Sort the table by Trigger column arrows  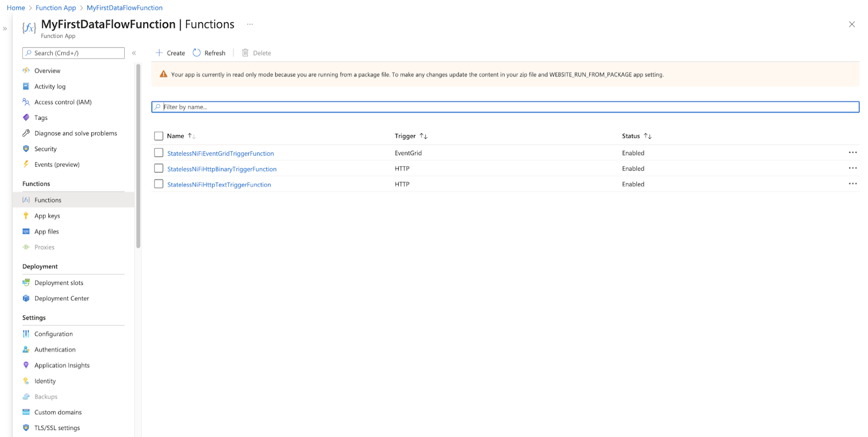(x=424, y=136)
